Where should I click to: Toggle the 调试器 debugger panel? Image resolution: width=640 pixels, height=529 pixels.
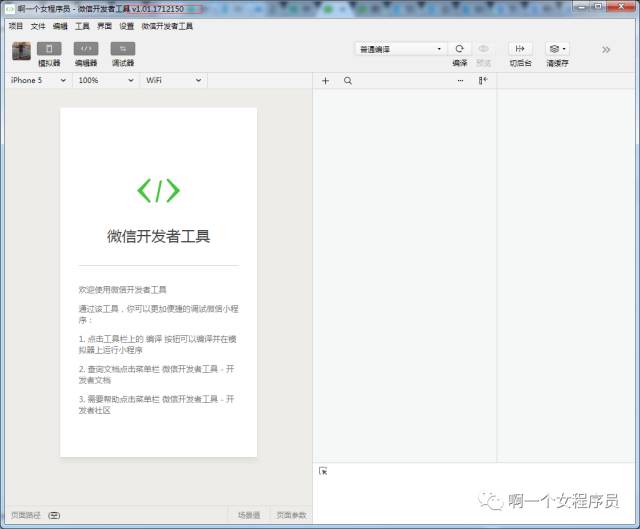[123, 49]
